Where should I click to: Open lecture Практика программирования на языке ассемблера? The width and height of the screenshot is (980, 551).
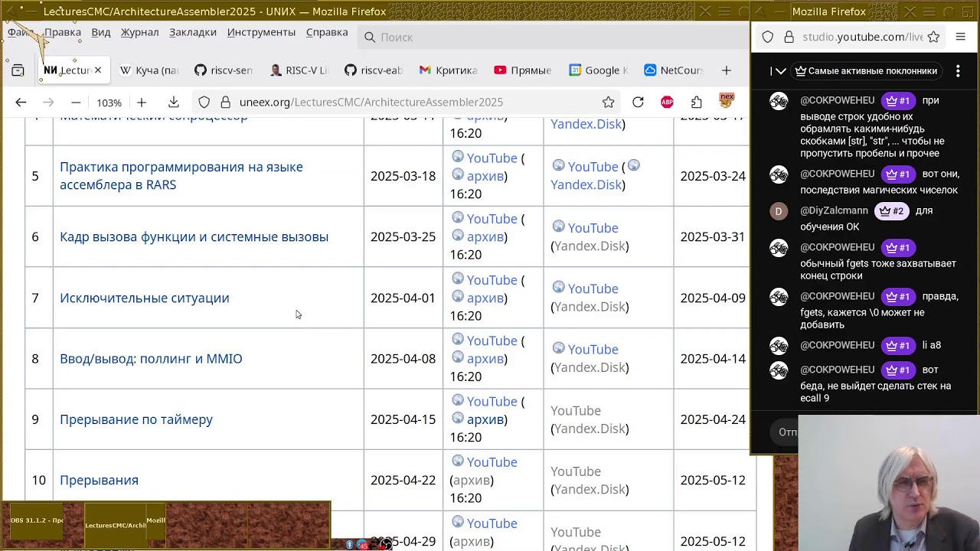coord(181,176)
